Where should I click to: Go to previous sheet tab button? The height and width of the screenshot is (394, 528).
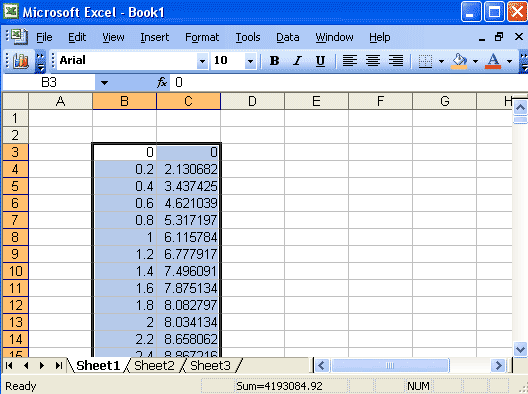[x=26, y=365]
